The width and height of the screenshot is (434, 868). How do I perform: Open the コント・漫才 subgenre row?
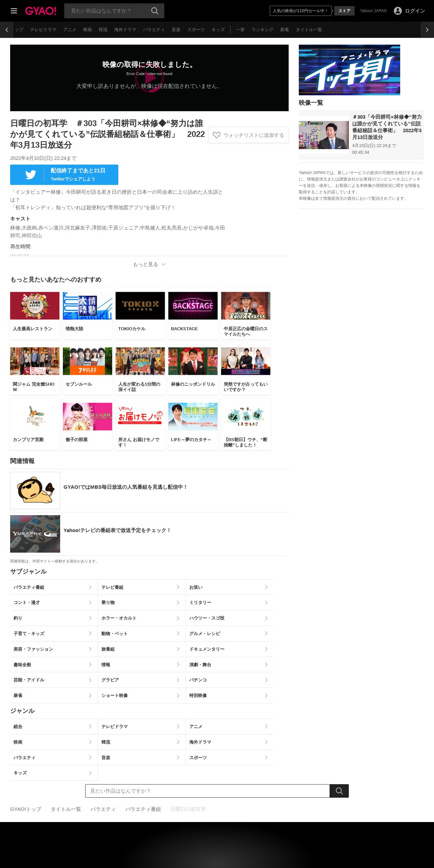click(x=54, y=603)
